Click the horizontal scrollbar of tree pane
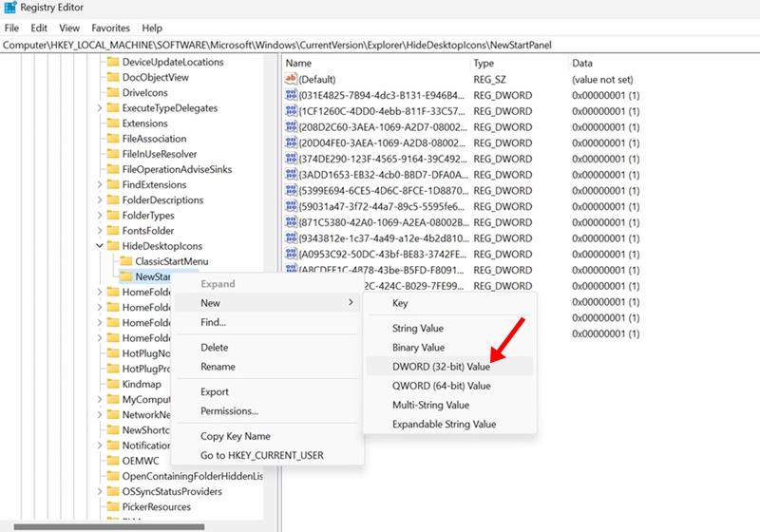The image size is (760, 532). (109, 526)
